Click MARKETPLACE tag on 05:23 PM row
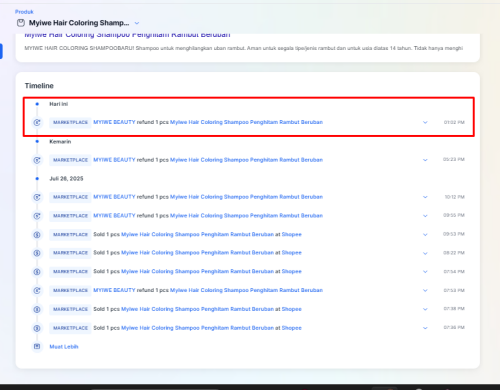 (x=70, y=160)
